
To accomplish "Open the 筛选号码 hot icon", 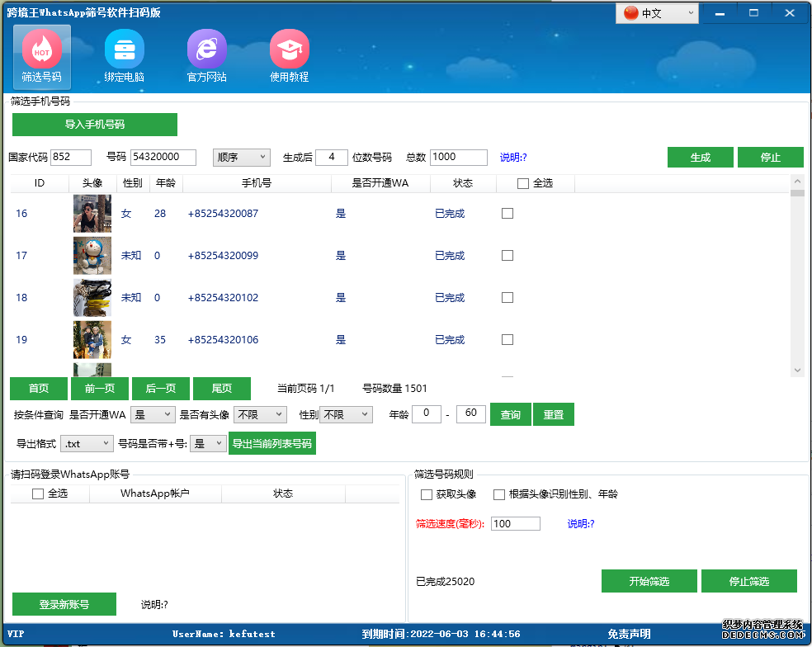I will pyautogui.click(x=41, y=56).
